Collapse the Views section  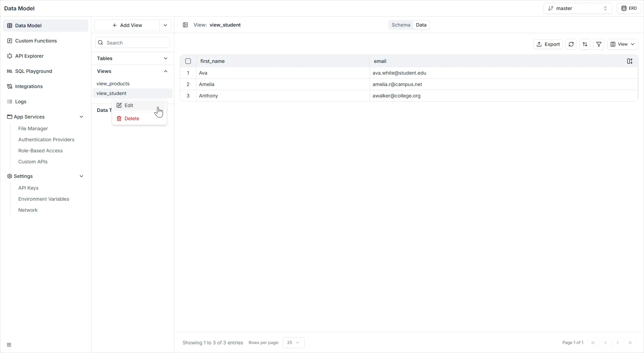[166, 71]
